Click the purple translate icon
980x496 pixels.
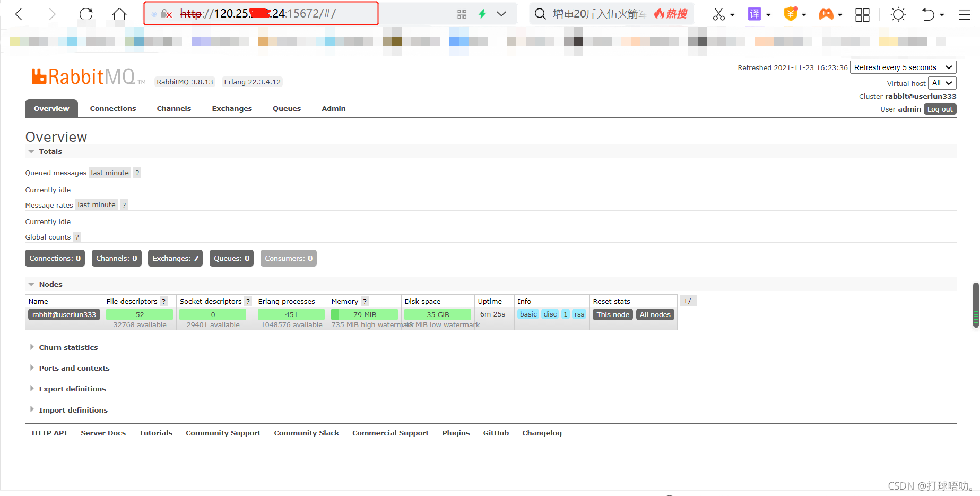coord(754,14)
